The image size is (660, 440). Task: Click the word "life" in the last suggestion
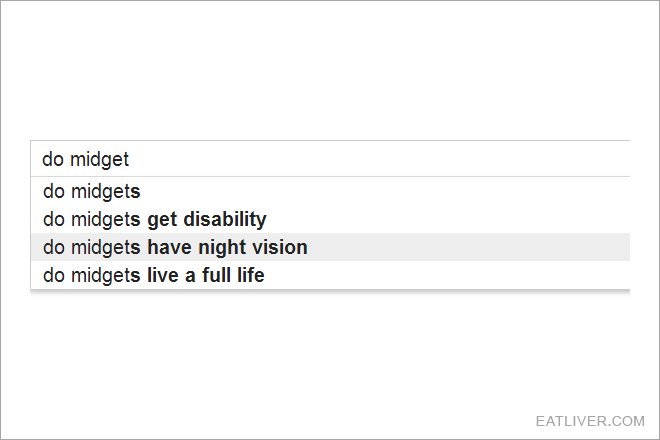pos(250,275)
